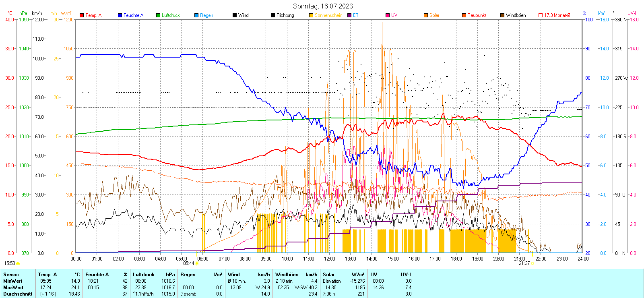Click the blue Feuchte A. legend square
Image resolution: width=644 pixels, height=298 pixels.
tap(120, 15)
